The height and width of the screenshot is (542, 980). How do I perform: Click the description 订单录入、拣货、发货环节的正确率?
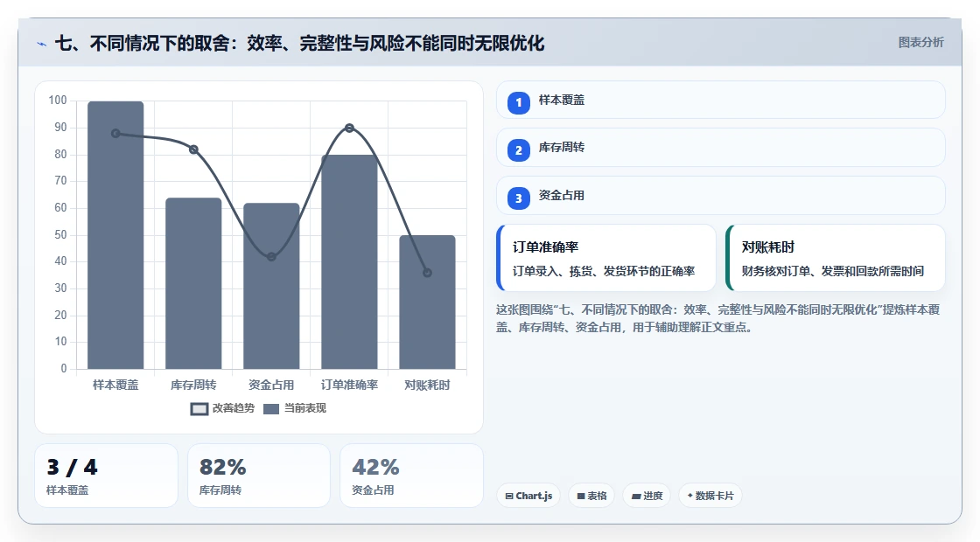coord(604,272)
